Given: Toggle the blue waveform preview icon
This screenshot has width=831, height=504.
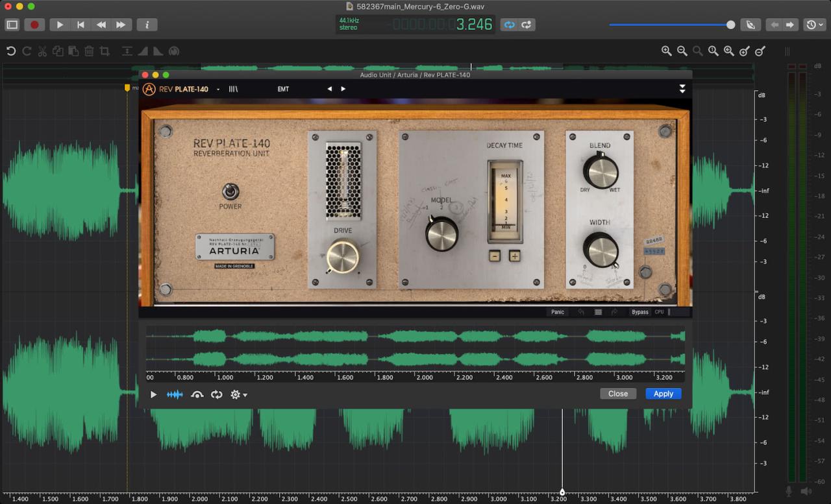Looking at the screenshot, I should pyautogui.click(x=175, y=394).
